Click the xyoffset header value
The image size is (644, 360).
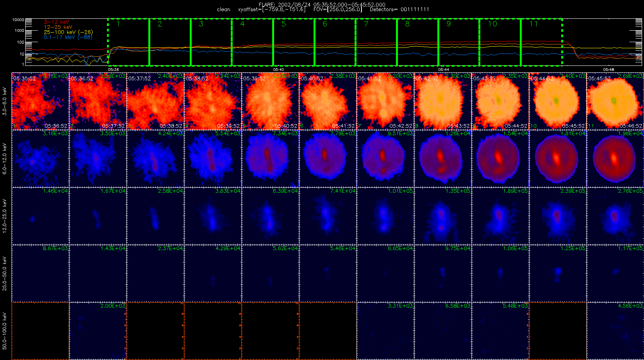(x=272, y=10)
